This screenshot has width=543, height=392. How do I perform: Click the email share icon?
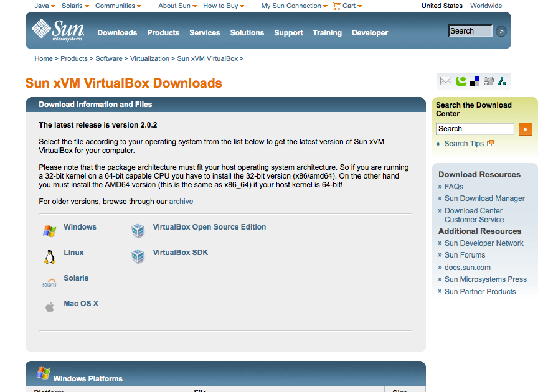pos(446,82)
